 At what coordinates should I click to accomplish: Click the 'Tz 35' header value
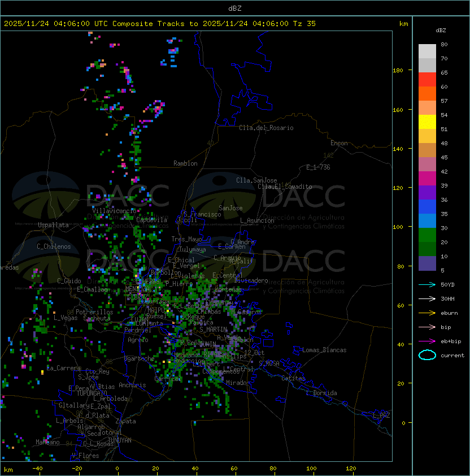pyautogui.click(x=304, y=24)
